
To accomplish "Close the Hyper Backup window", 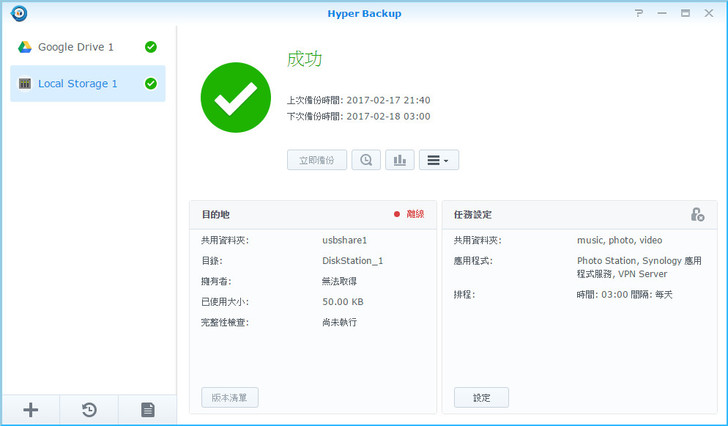I will (708, 13).
